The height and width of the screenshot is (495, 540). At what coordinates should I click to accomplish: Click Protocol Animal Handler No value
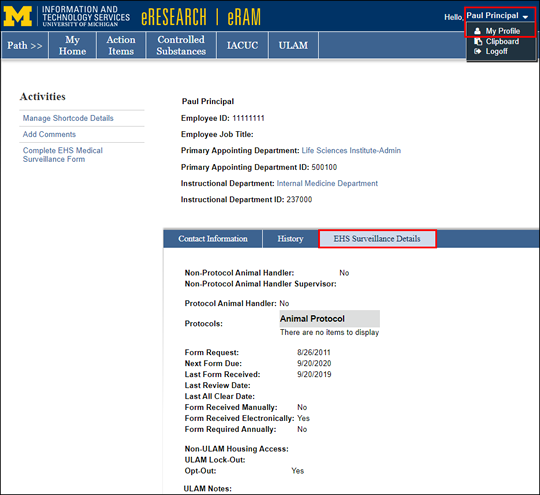pos(284,303)
